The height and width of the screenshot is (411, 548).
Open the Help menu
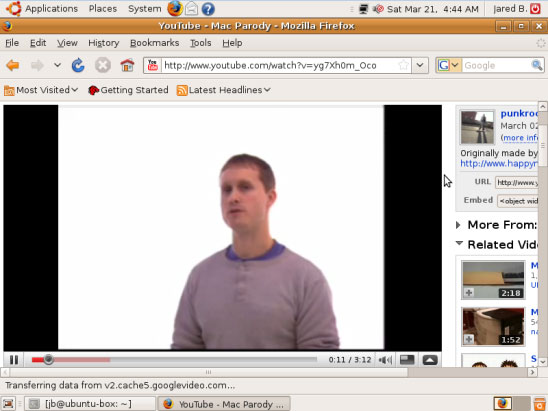tap(232, 43)
